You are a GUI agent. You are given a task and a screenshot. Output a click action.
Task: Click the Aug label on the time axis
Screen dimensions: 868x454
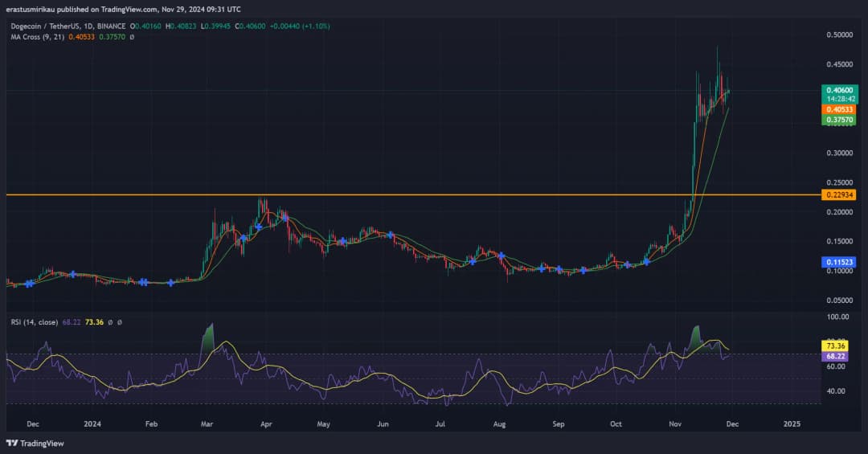pyautogui.click(x=499, y=423)
